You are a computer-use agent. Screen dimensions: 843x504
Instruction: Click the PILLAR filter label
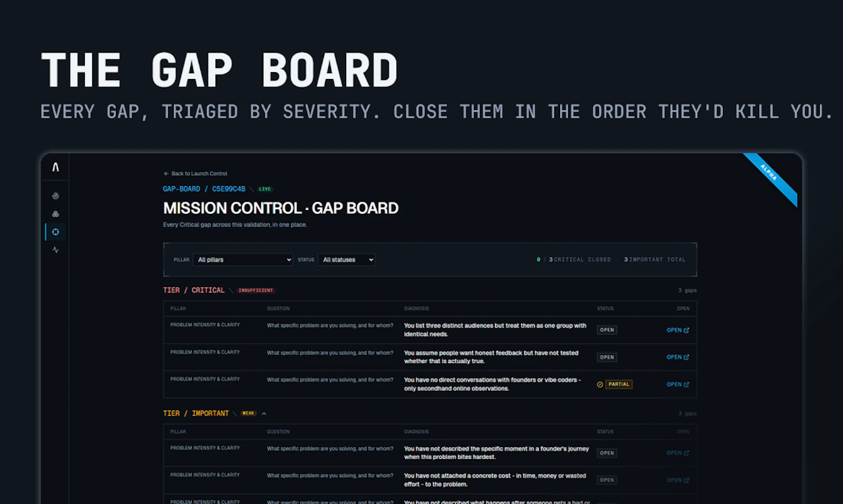tap(181, 260)
